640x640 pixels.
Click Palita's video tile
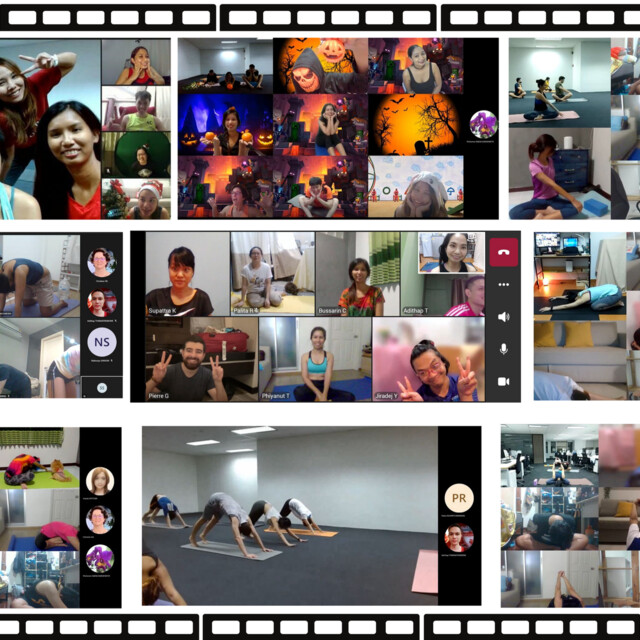click(x=272, y=274)
